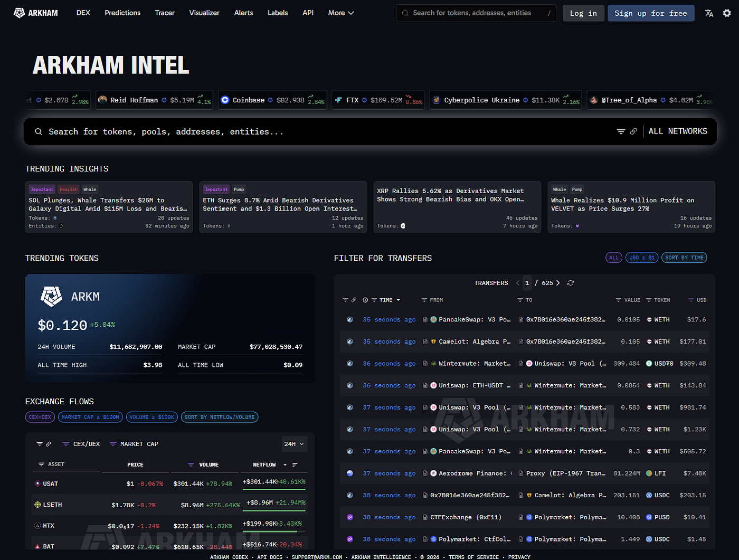Open the PRIVACY footer link
Screen dimensions: 739x560
(519, 557)
